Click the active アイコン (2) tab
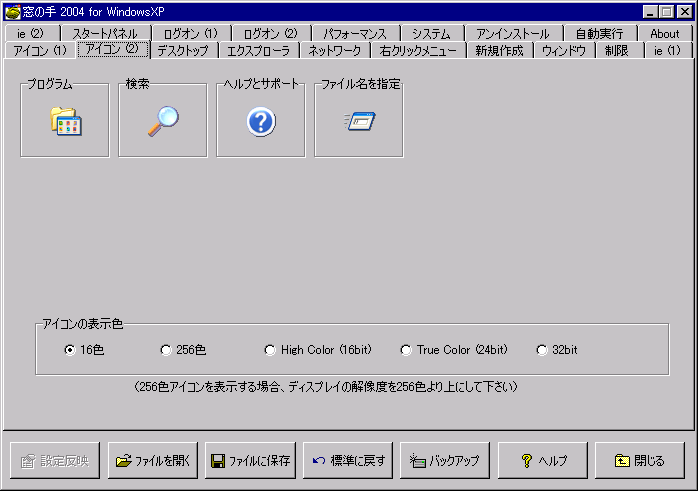Image resolution: width=698 pixels, height=491 pixels. point(113,49)
